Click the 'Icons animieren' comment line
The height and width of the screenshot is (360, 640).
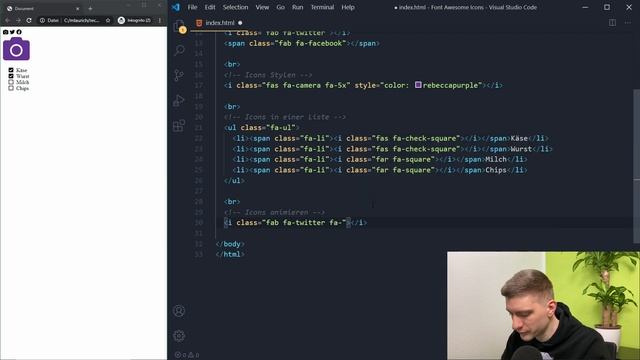(274, 212)
